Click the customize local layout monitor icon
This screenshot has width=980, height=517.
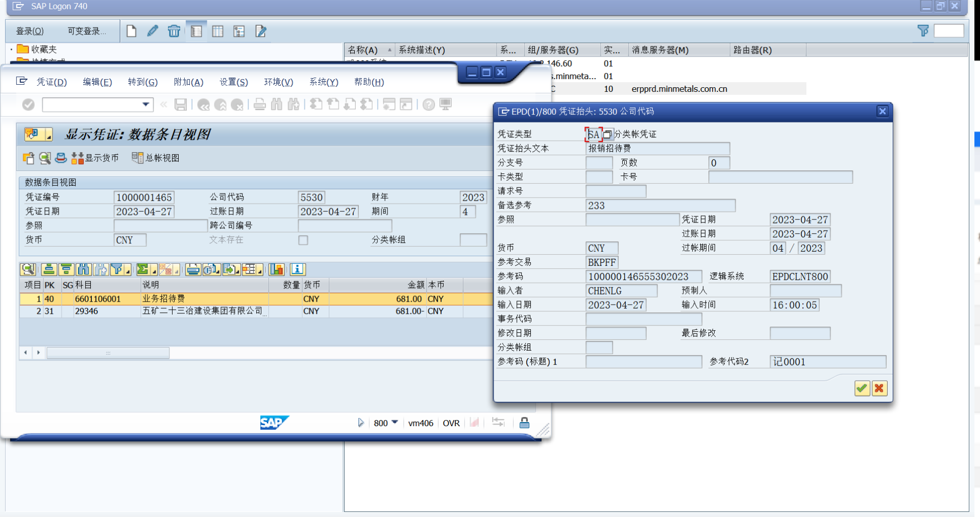[446, 105]
